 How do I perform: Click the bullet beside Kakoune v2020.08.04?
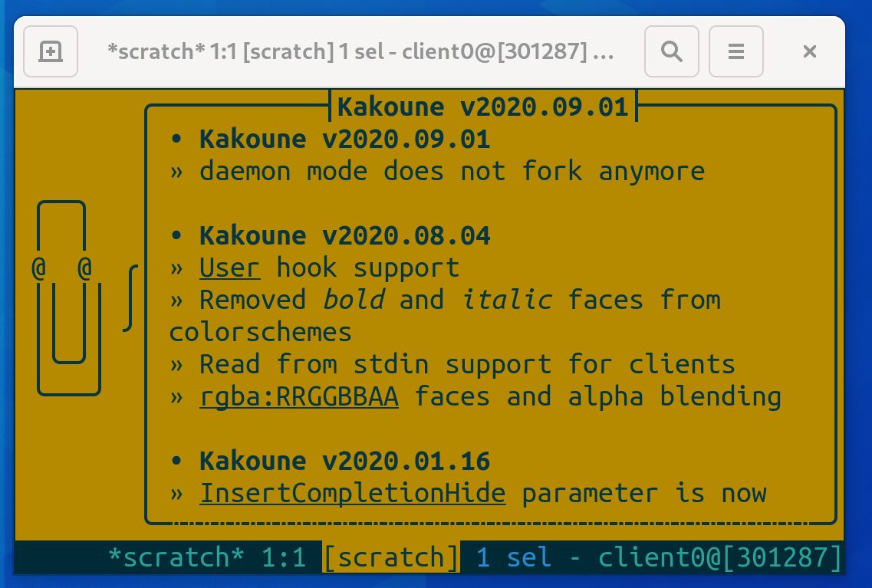(177, 235)
